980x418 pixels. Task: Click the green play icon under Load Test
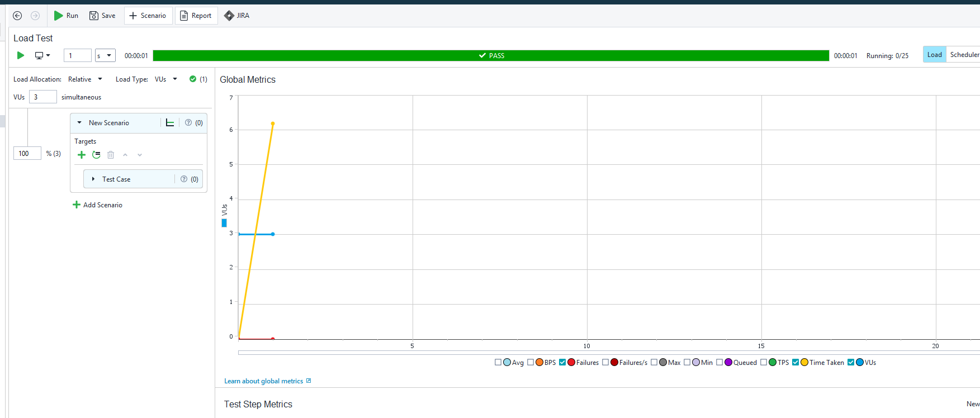click(21, 55)
